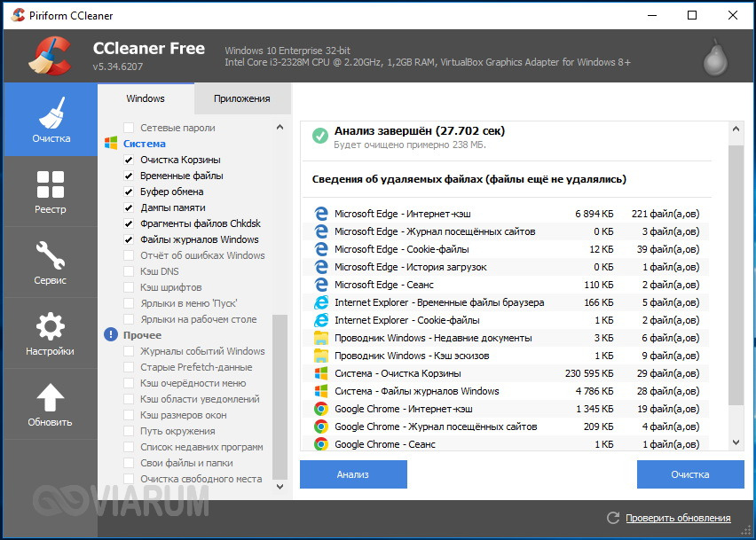Select the 221 файл(а,ов) count
756x540 pixels.
(x=665, y=214)
